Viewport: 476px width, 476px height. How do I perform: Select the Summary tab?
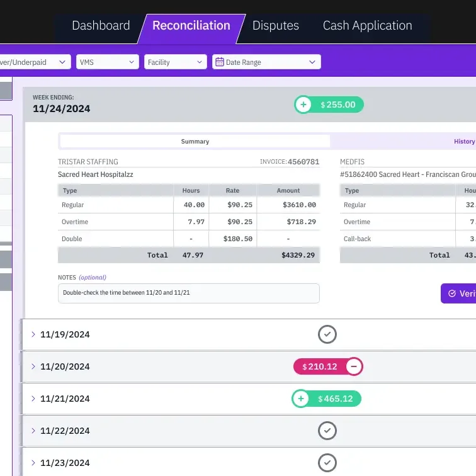tap(195, 142)
